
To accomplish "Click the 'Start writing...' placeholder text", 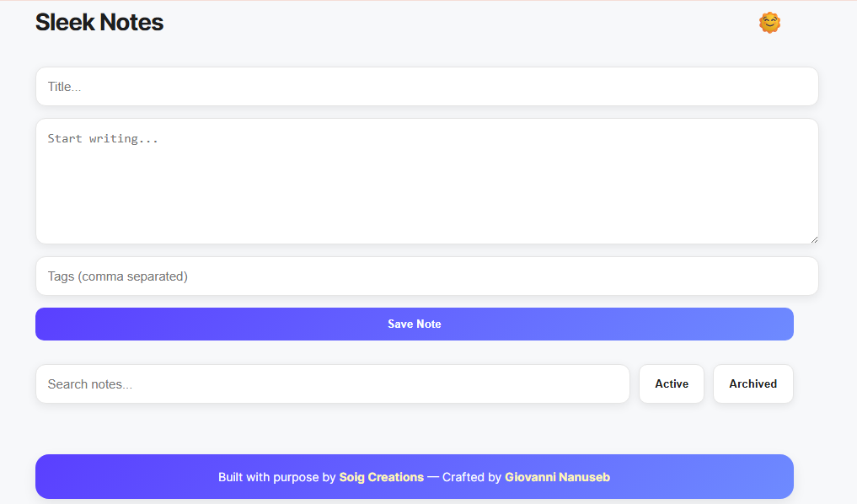I will (103, 139).
